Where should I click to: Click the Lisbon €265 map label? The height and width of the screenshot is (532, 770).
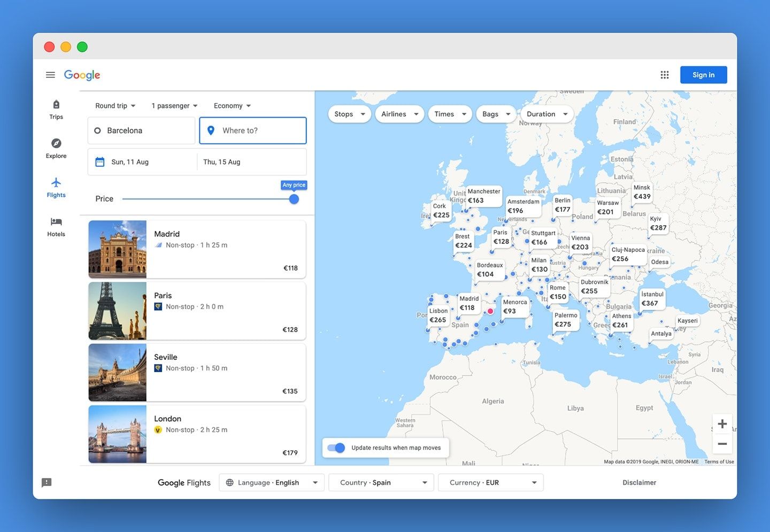tap(438, 315)
